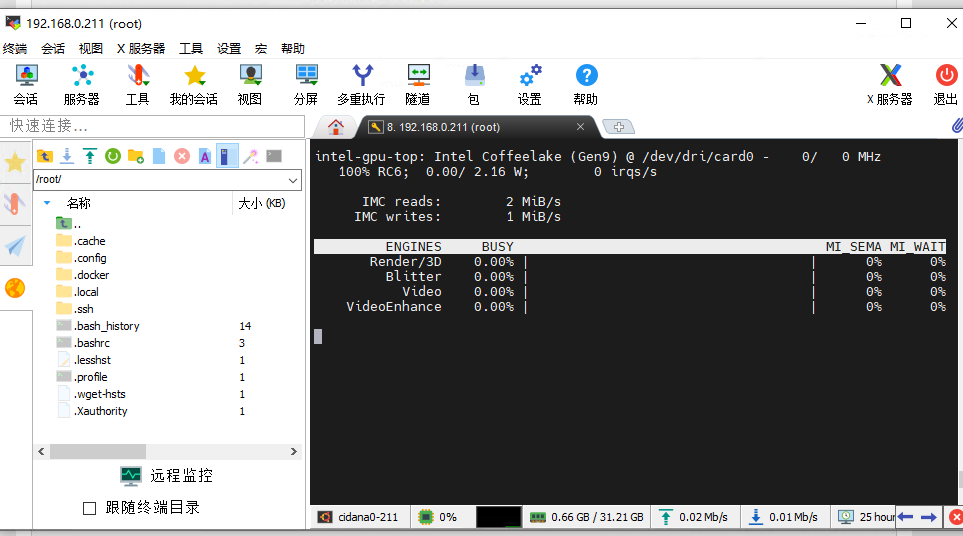Click the quick connect 快速连接 input field
This screenshot has width=963, height=536.
tap(152, 126)
